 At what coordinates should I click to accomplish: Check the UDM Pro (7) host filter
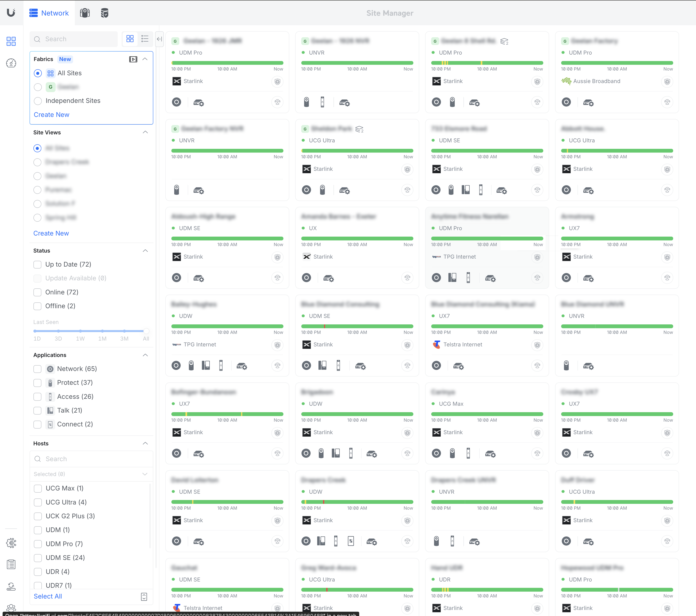38,544
